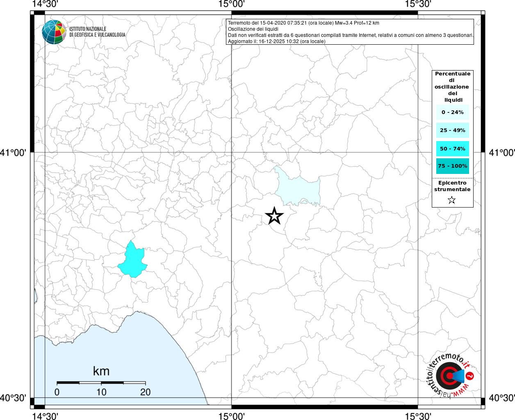Select the 25 - 49% legend swatch
The width and height of the screenshot is (515, 420).
coord(452,130)
